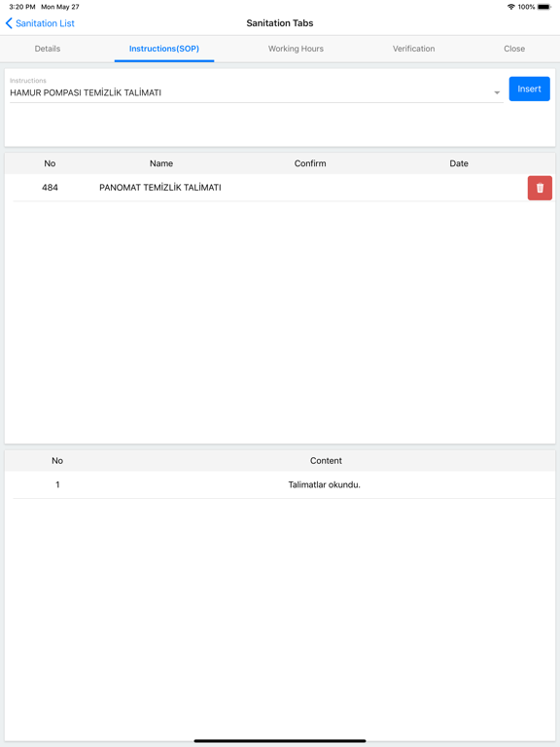
Task: Select the Close tab
Action: [x=514, y=49]
